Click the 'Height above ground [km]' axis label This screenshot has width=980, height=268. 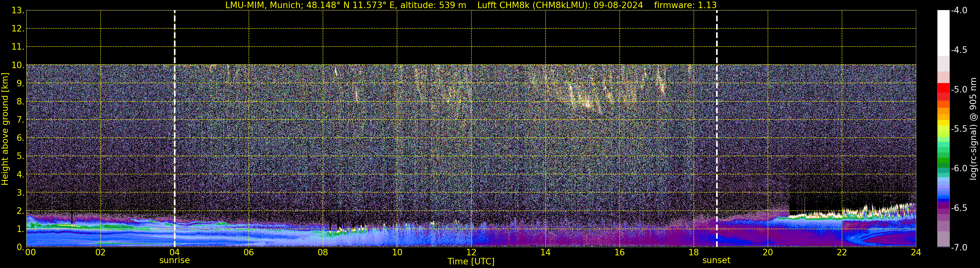tap(5, 129)
